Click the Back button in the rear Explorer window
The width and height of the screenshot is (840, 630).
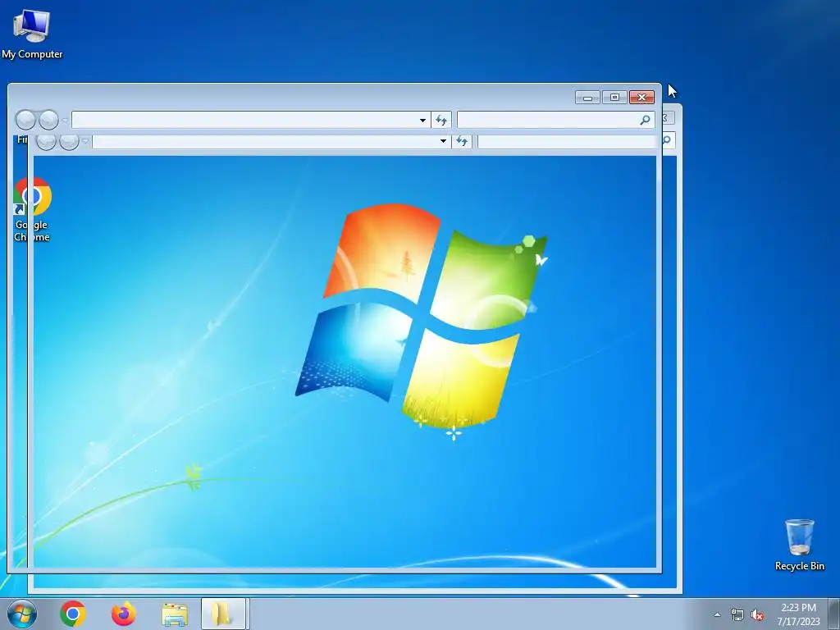[x=46, y=141]
